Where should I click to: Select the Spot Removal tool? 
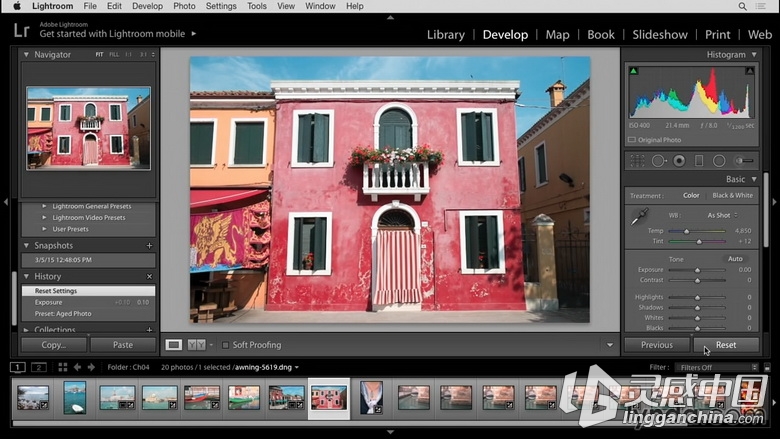(659, 161)
